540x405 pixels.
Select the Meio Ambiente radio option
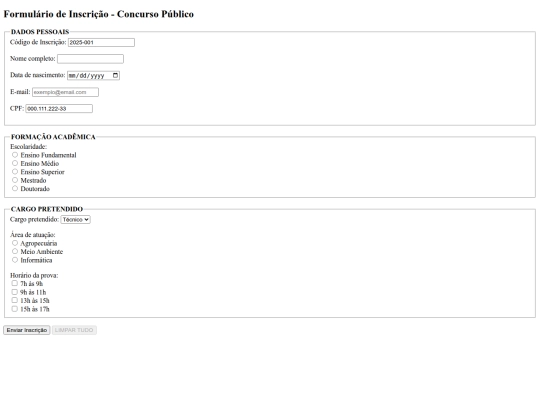pyautogui.click(x=15, y=251)
